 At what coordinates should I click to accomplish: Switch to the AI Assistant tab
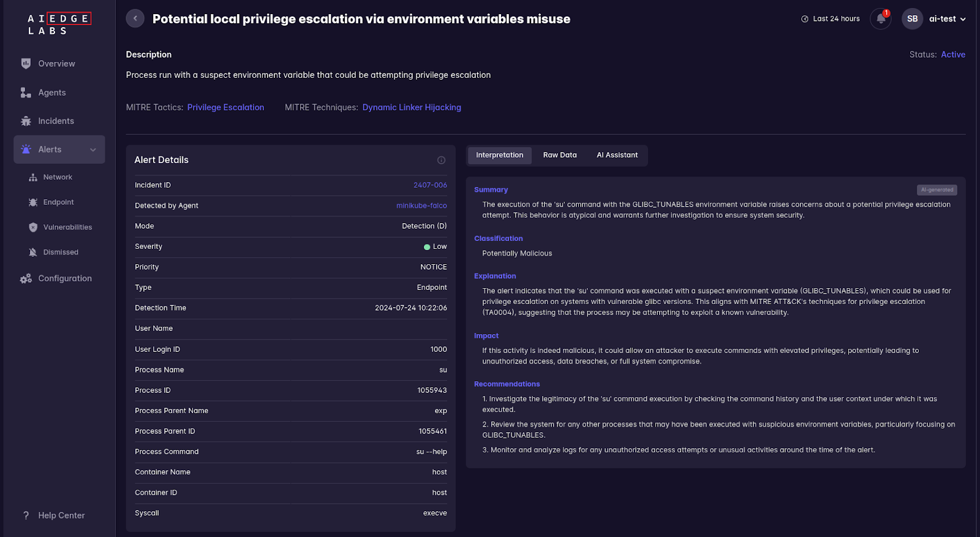pyautogui.click(x=617, y=155)
